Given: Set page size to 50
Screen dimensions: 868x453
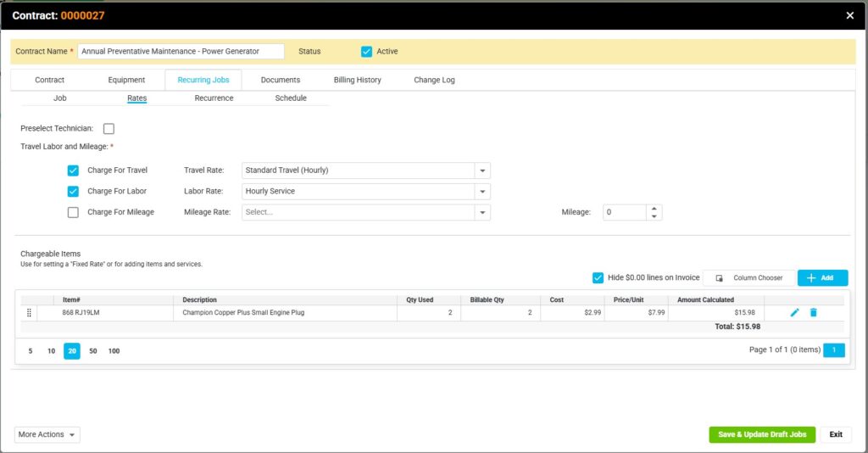Looking at the screenshot, I should click(x=93, y=351).
